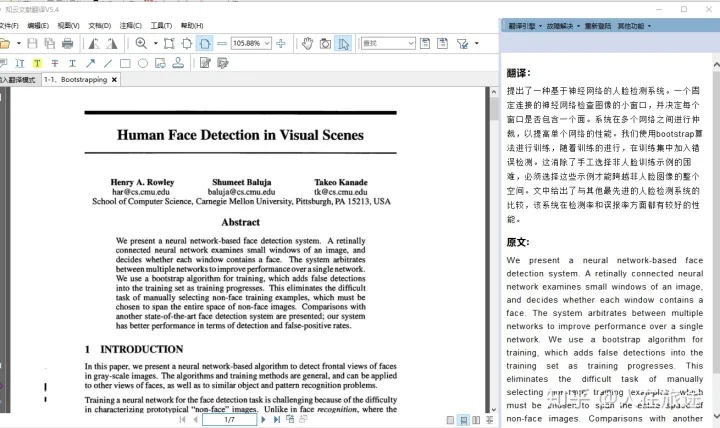Click the print icon
Screen dimensions: 720x428
pyautogui.click(x=68, y=44)
